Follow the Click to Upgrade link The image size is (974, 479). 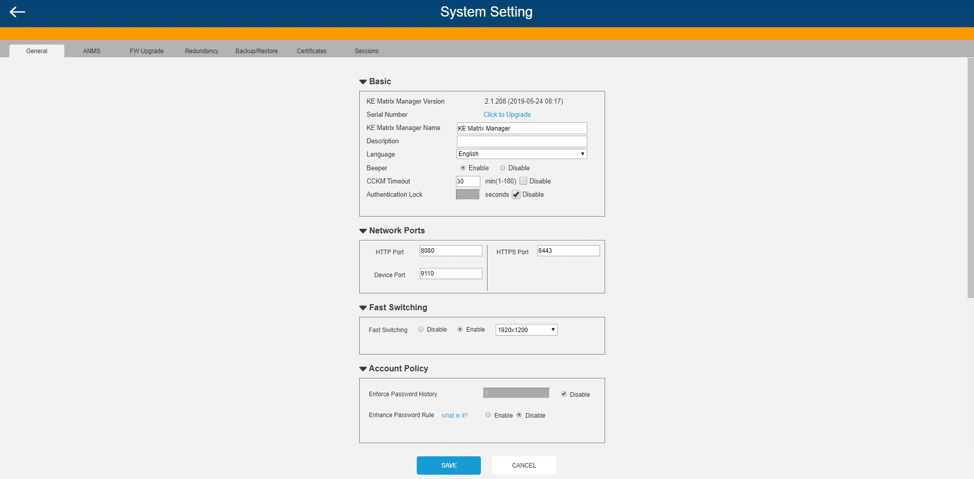tap(507, 114)
